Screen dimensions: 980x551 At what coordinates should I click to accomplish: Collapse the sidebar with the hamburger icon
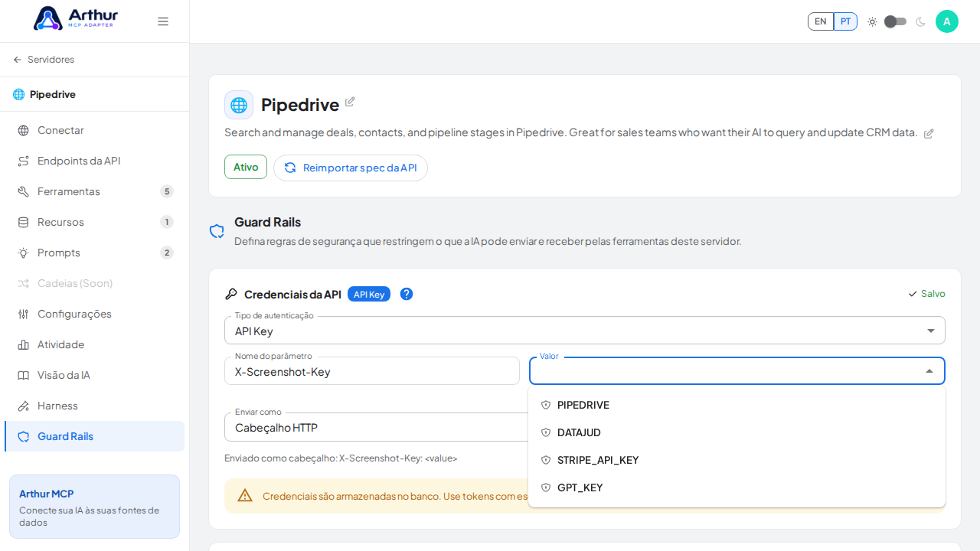[163, 21]
